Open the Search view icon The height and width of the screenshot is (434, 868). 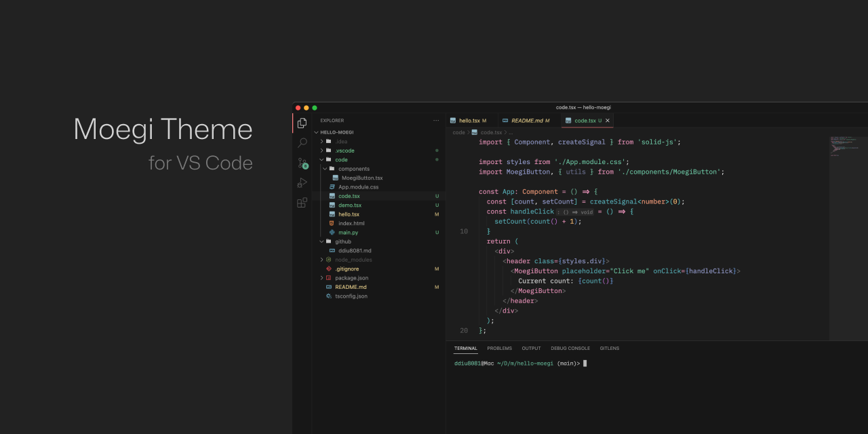[x=302, y=143]
